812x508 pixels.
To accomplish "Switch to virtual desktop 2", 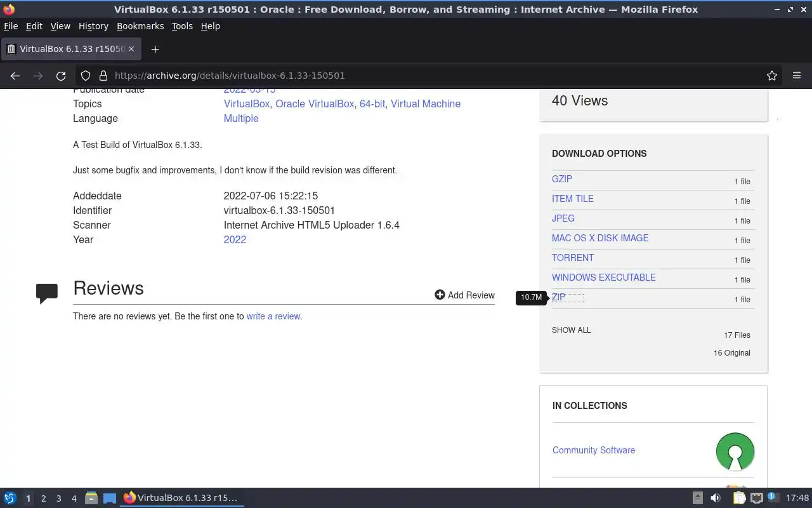I will (43, 498).
